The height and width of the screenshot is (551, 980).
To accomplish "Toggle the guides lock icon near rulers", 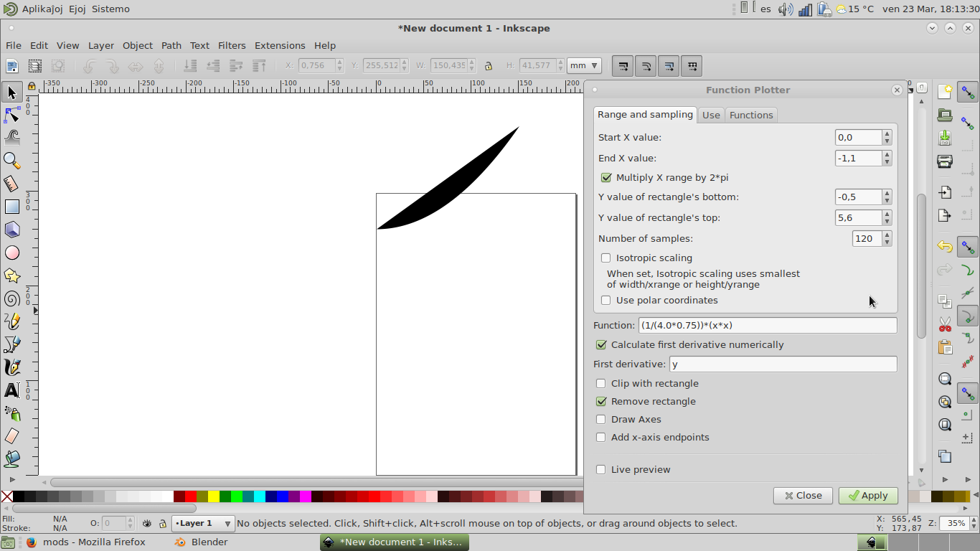I will (x=32, y=86).
